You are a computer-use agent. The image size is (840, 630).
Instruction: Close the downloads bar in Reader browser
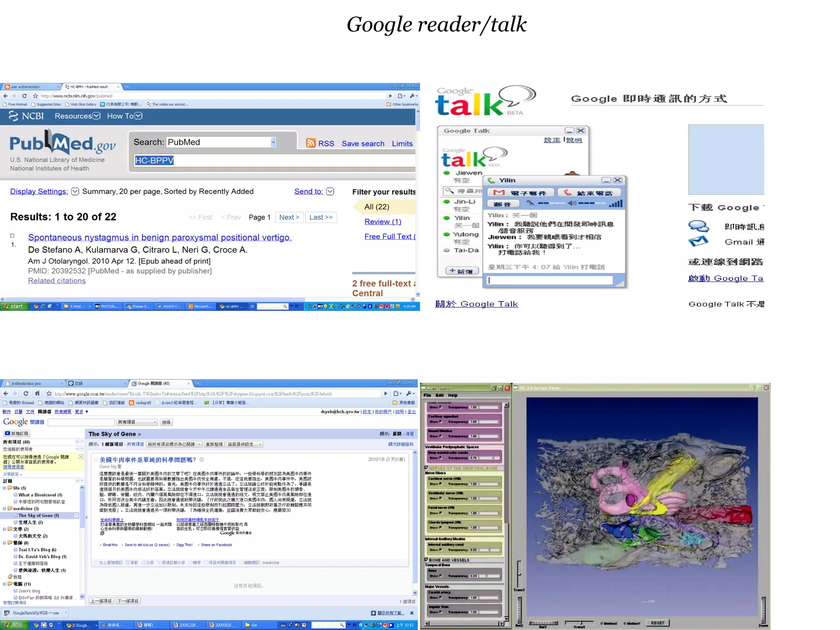point(411,613)
